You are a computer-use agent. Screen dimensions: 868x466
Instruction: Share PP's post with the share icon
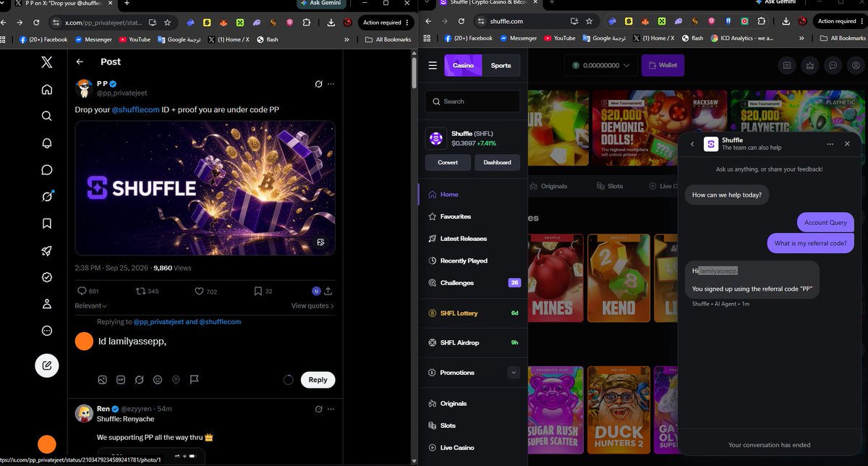point(328,291)
